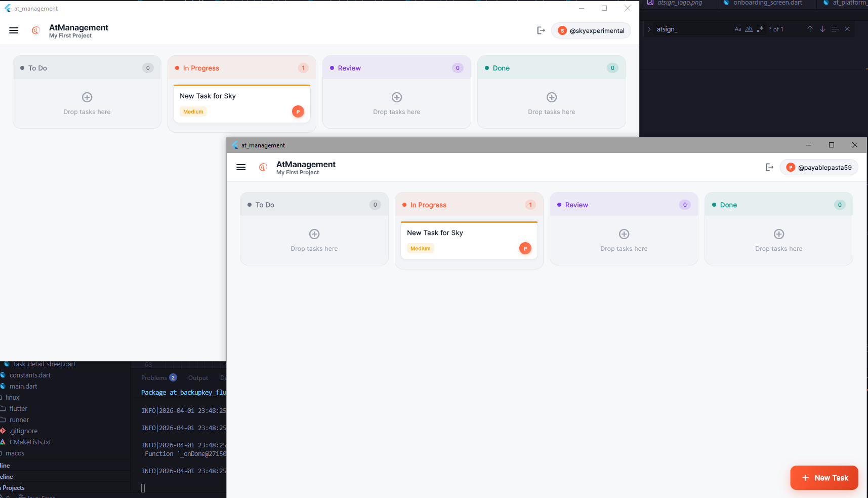
Task: Expand replace field with find widget chevron
Action: tap(649, 29)
